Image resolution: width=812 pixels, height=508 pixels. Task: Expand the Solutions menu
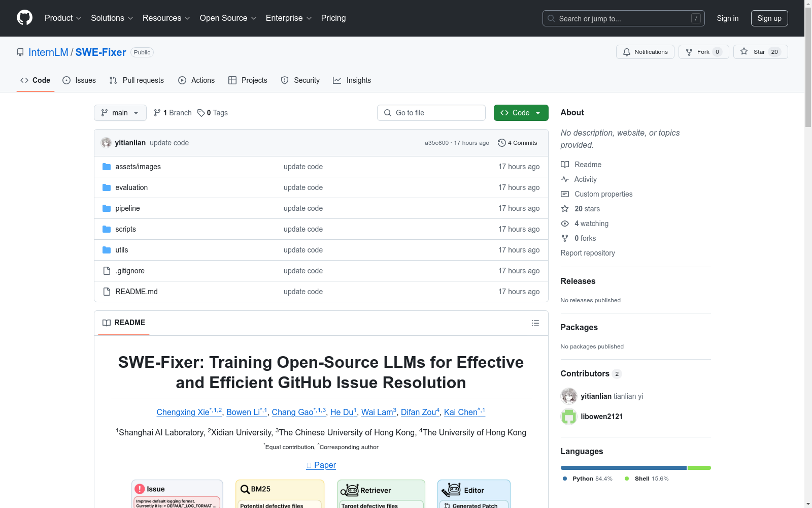[x=112, y=18]
